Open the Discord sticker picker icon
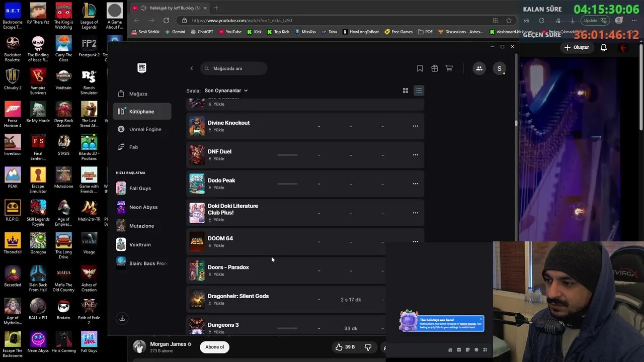 [468, 350]
